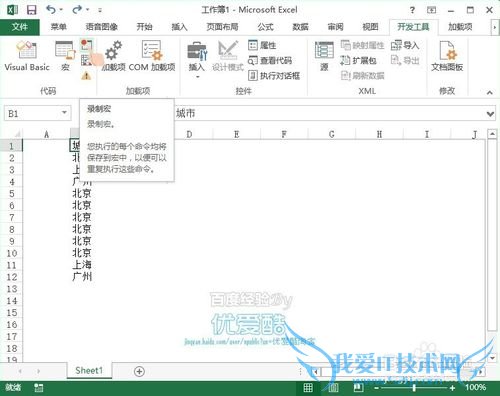Viewport: 500px width, 396px height.
Task: Open the 加载项 add-ins gear button
Action: (x=113, y=55)
